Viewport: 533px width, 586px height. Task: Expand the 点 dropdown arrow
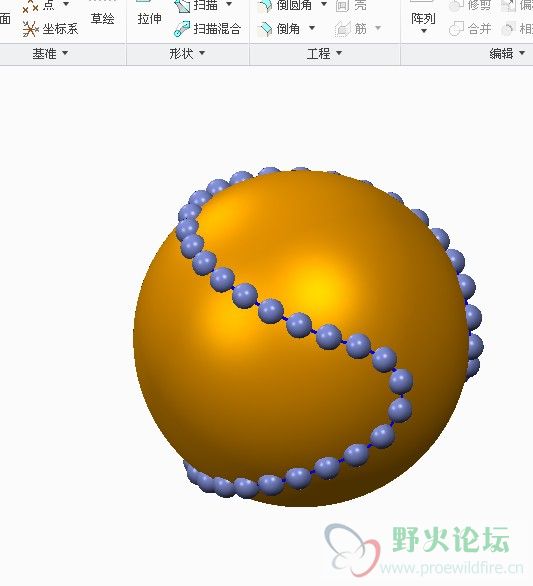point(66,4)
